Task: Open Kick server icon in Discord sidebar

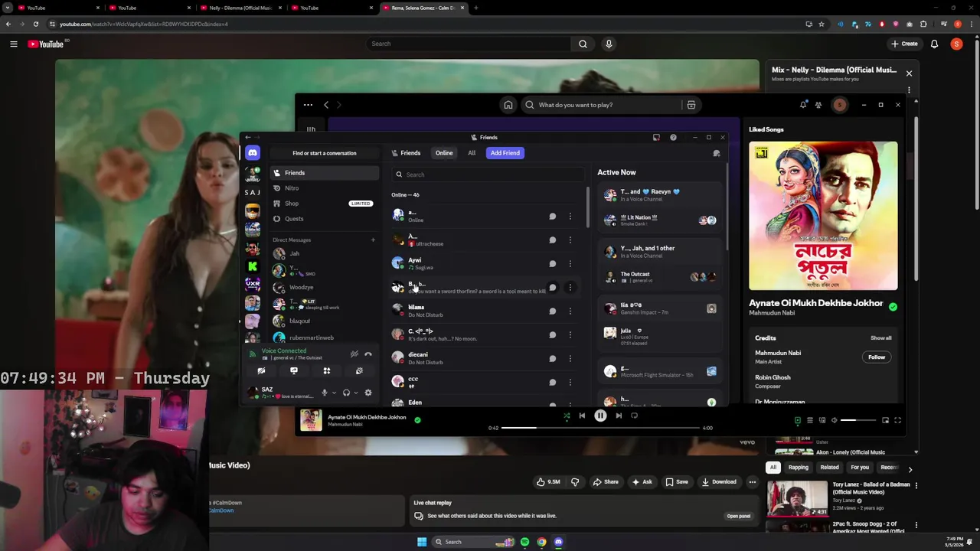Action: tap(252, 266)
